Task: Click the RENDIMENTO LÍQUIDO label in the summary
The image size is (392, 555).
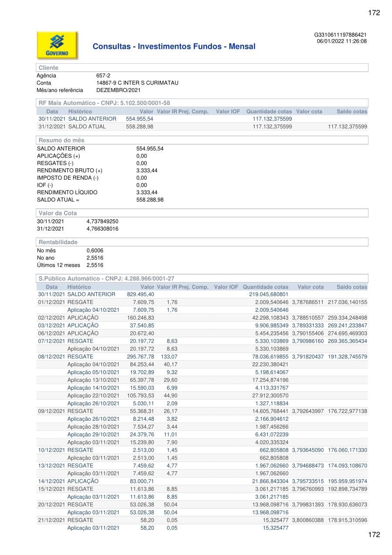Action: (x=67, y=192)
